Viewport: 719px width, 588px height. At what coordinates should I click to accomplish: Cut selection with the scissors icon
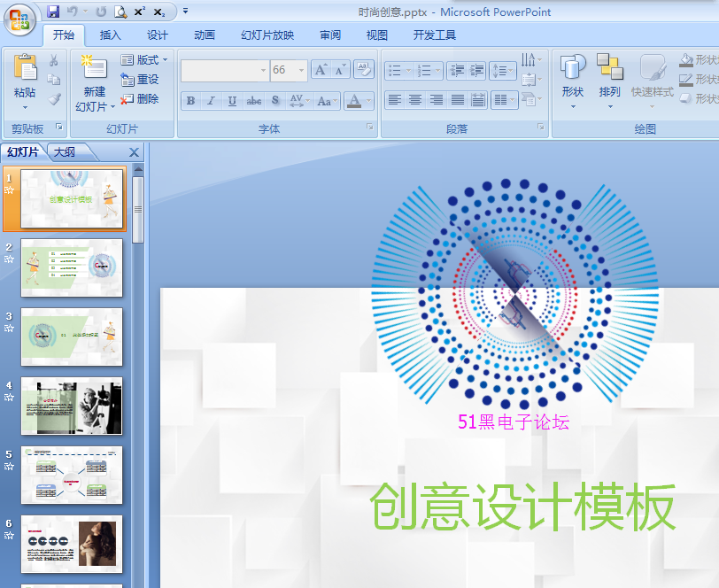point(54,60)
